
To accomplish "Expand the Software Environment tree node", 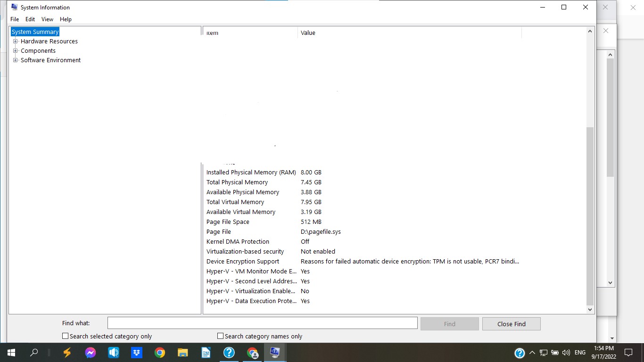I will 15,60.
